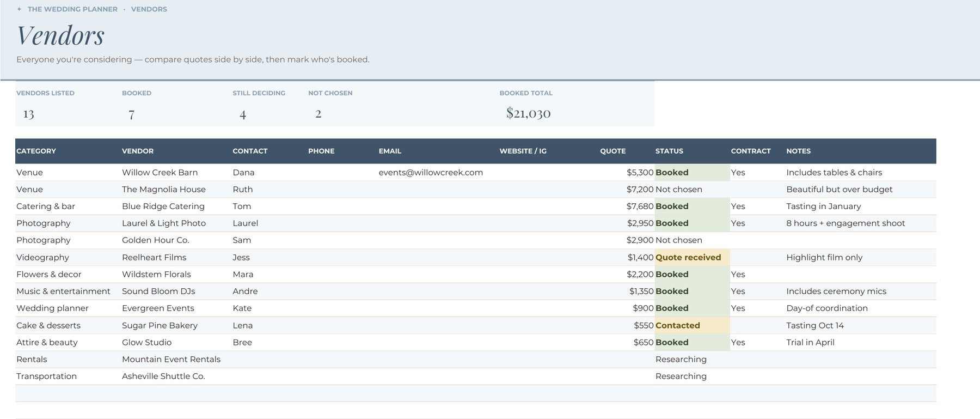Select the Willow Creek Barn vendor cell
Viewport: 980px width, 419px height.
pos(160,172)
